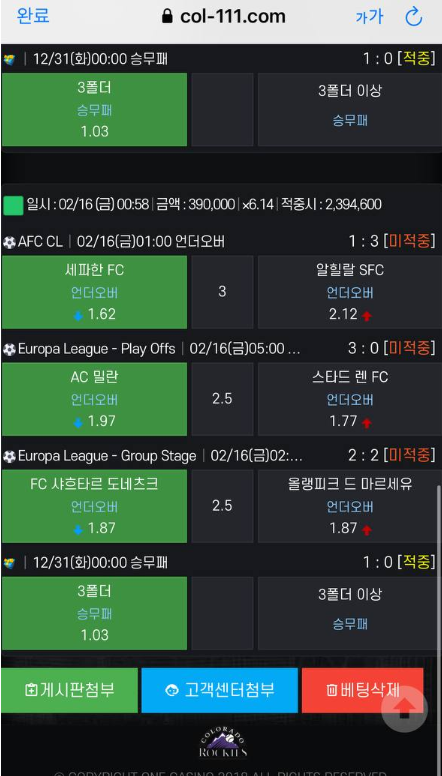Tap 완료 to close the browser view
442x776 pixels.
(33, 16)
